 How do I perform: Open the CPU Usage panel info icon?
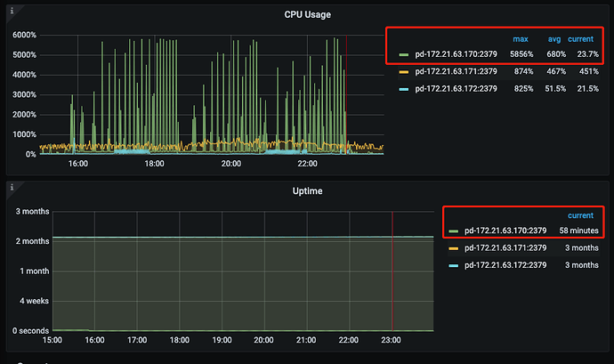pyautogui.click(x=12, y=11)
